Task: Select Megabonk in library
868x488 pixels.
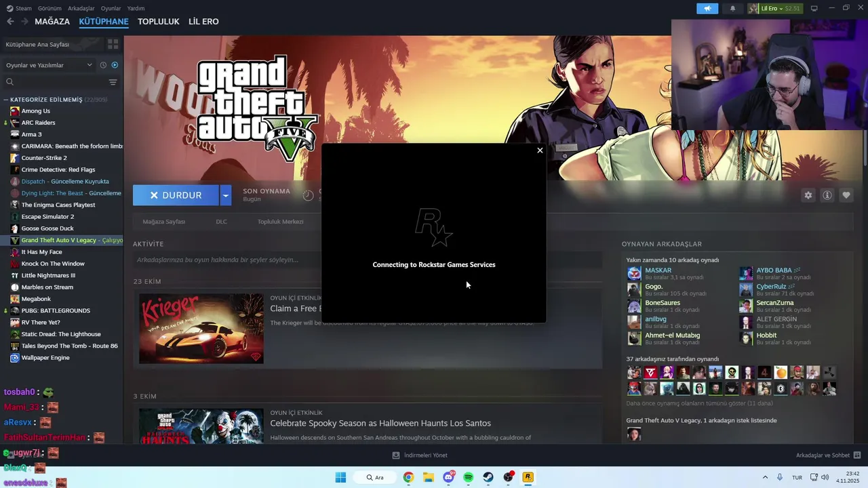Action: [36, 299]
